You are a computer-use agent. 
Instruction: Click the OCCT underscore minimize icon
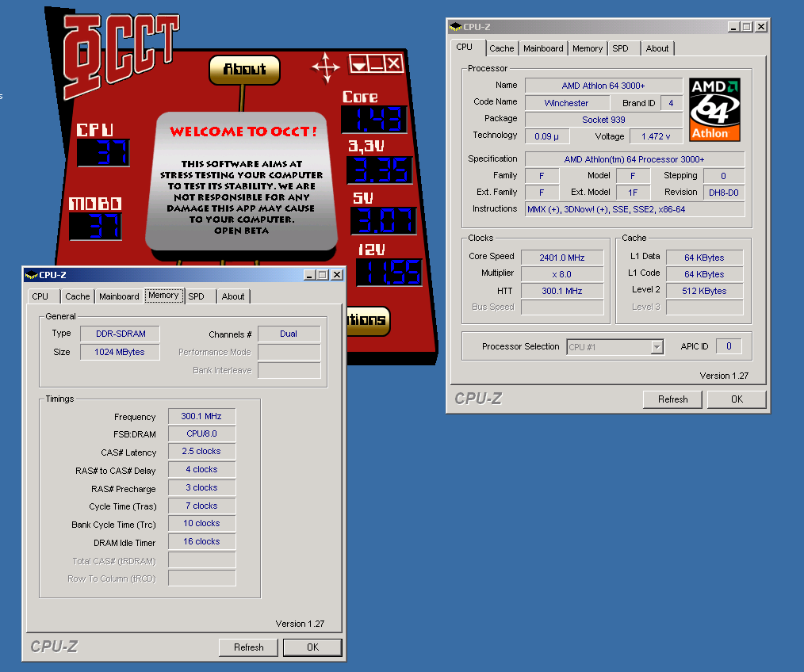(x=376, y=64)
